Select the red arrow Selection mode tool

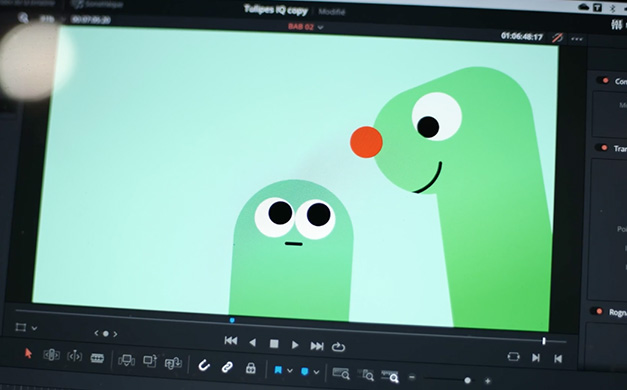pos(28,353)
